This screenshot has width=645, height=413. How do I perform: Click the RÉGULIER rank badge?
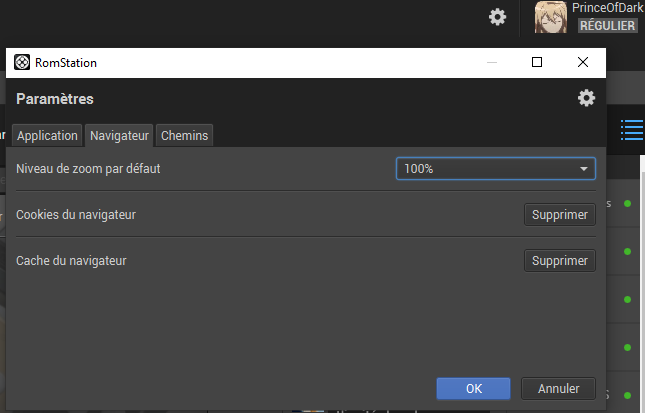[606, 25]
